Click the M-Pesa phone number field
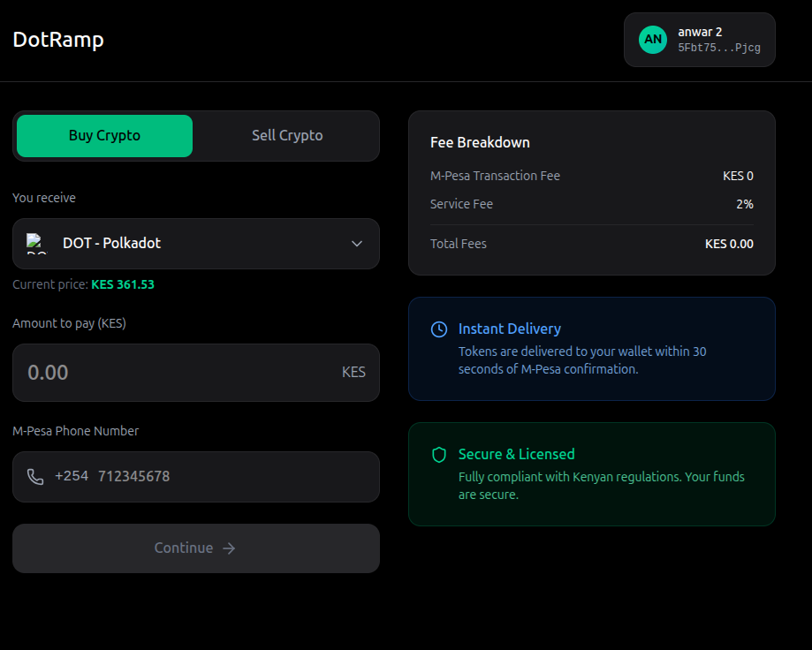The width and height of the screenshot is (812, 650). 196,477
